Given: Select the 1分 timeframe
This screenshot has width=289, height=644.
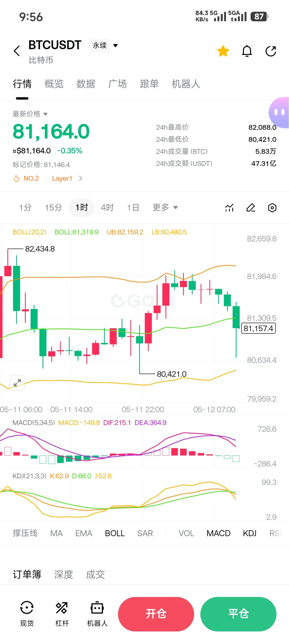Looking at the screenshot, I should point(26,207).
